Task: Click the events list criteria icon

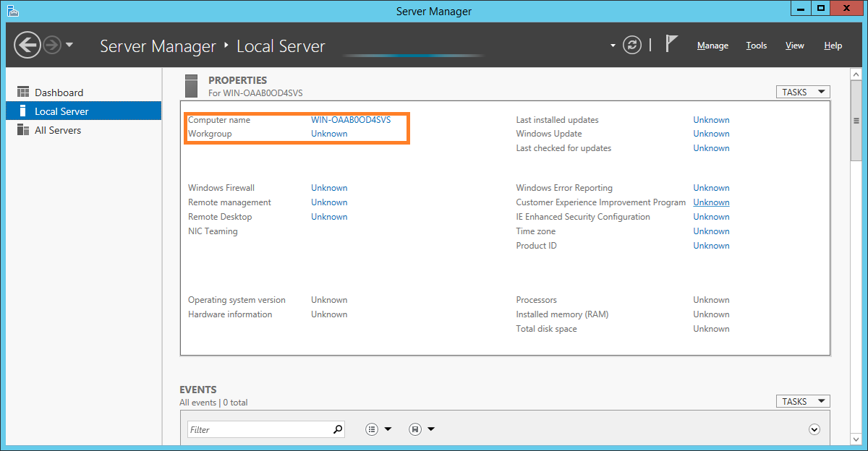Action: pyautogui.click(x=372, y=429)
